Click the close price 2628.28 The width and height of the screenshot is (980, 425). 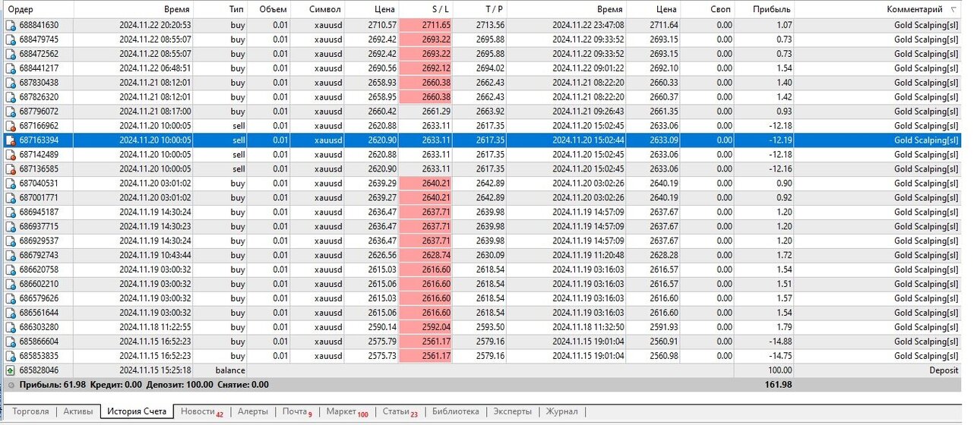click(664, 256)
